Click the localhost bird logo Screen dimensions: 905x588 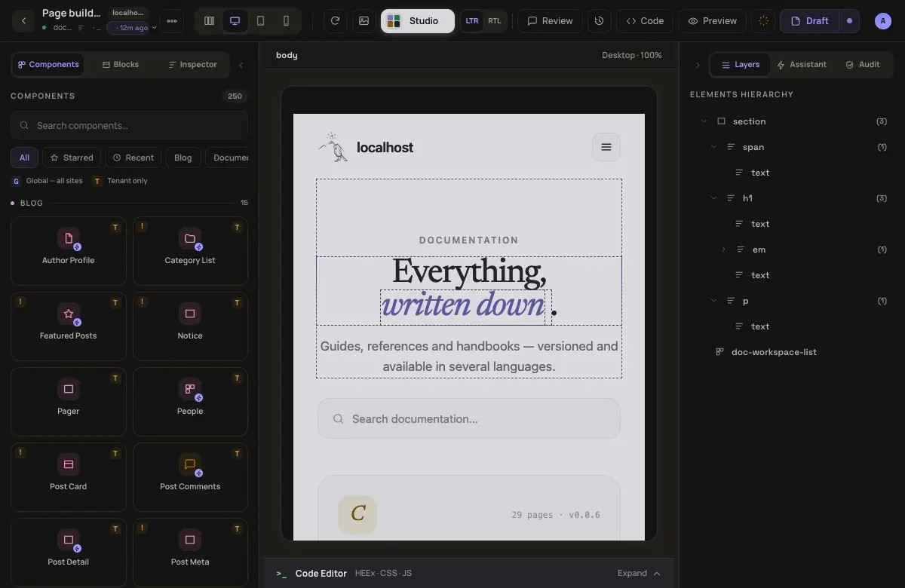[333, 147]
